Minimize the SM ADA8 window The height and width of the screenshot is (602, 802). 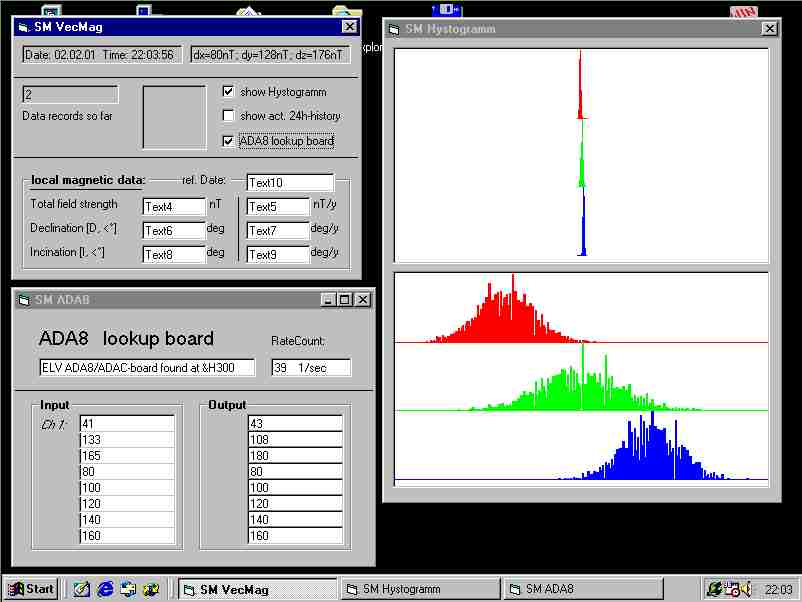coord(329,300)
